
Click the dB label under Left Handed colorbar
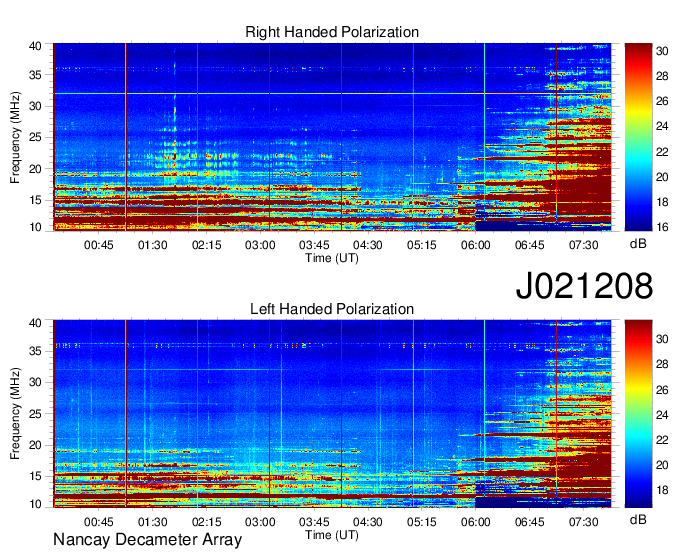[638, 520]
